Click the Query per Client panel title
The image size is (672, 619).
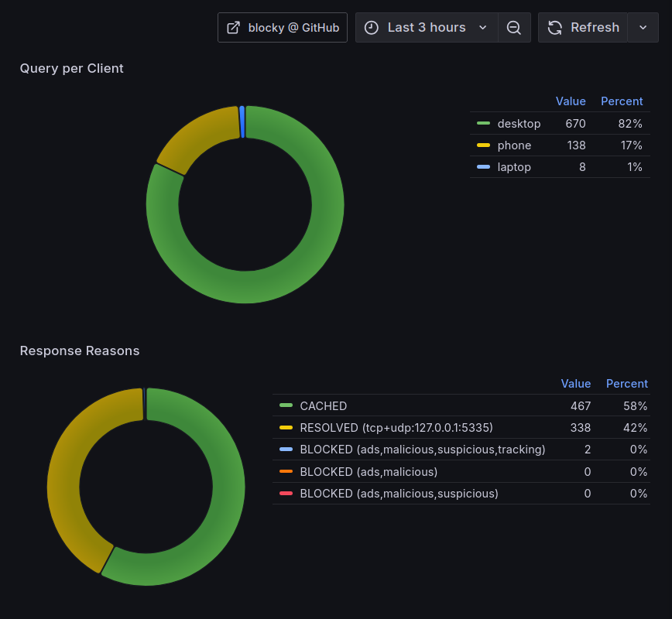[71, 68]
